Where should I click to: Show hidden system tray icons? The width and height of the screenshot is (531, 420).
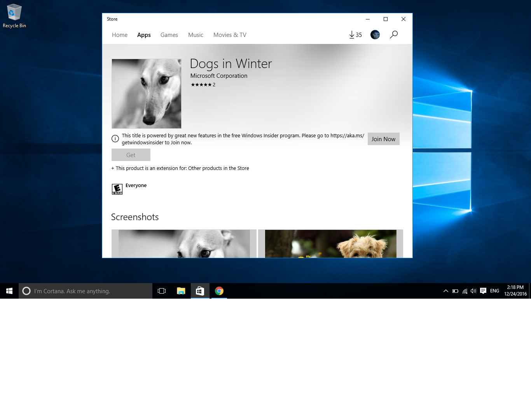[446, 291]
